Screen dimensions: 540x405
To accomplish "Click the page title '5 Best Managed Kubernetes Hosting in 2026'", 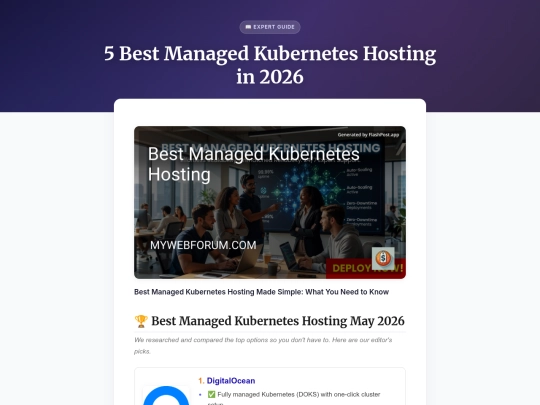I will (x=270, y=65).
